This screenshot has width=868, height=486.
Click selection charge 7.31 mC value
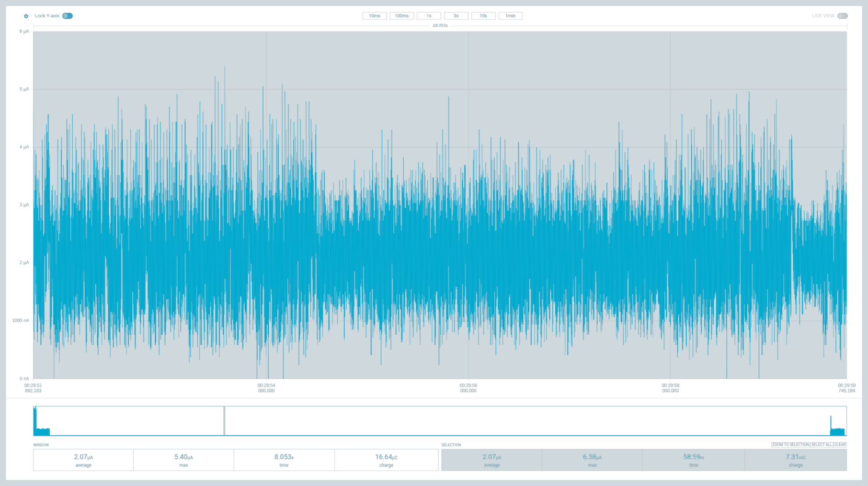795,457
